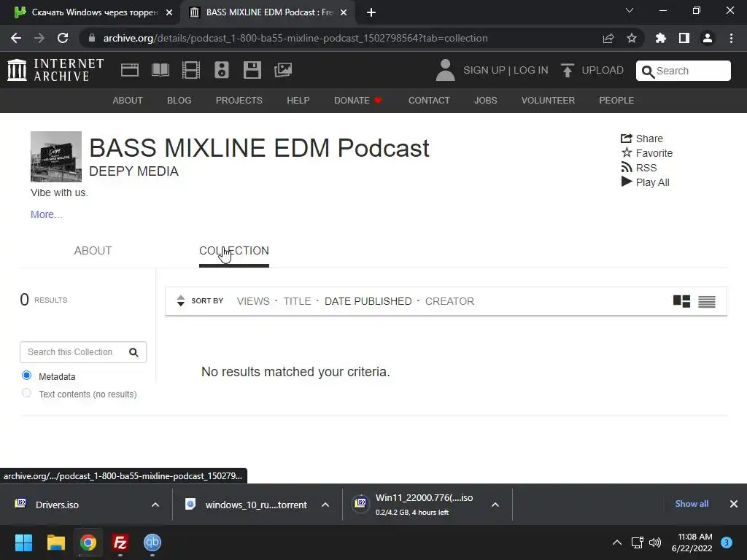The width and height of the screenshot is (747, 560).
Task: Bookmark this tab with the star icon
Action: tap(632, 38)
